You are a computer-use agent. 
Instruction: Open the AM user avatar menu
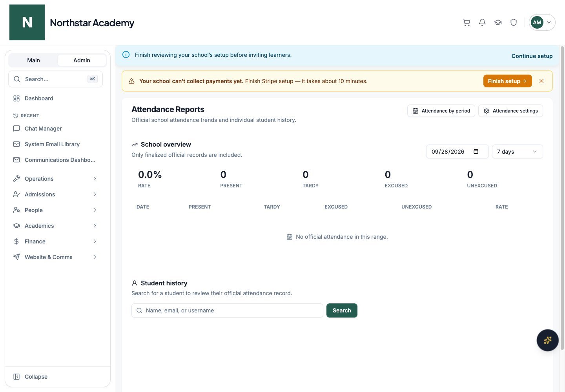542,22
